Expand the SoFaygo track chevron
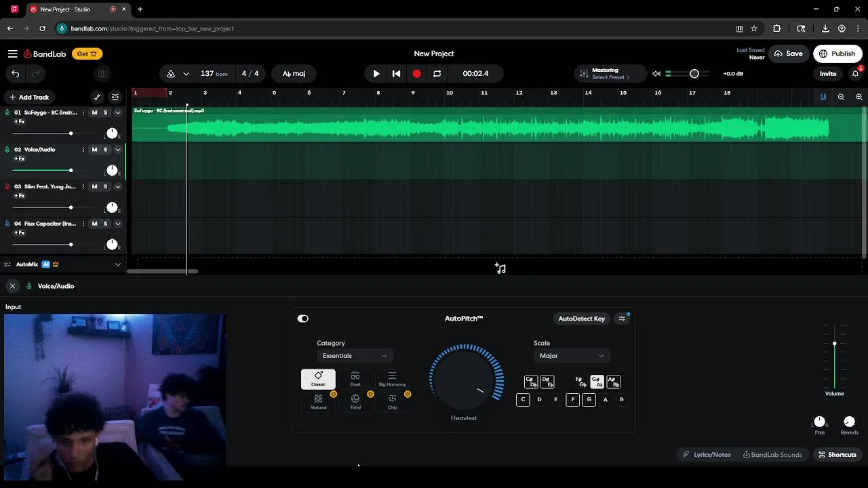Viewport: 868px width, 488px height. click(x=117, y=113)
